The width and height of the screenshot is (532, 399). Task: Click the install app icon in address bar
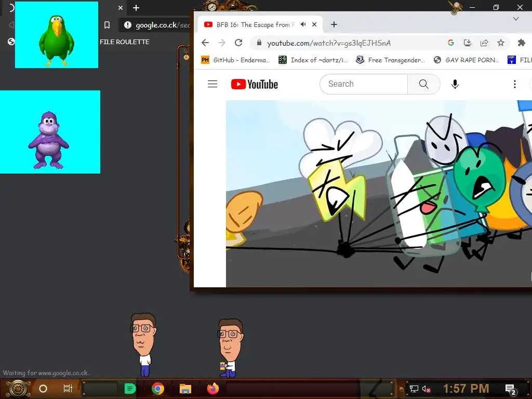468,43
